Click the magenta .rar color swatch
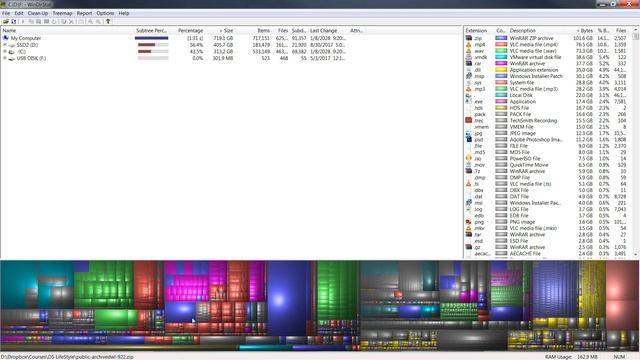The width and height of the screenshot is (640, 360). tap(501, 63)
